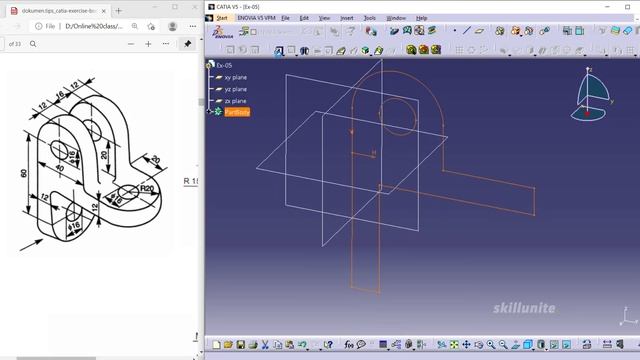
Task: Click the Zoom In magnifier icon
Action: point(491,345)
